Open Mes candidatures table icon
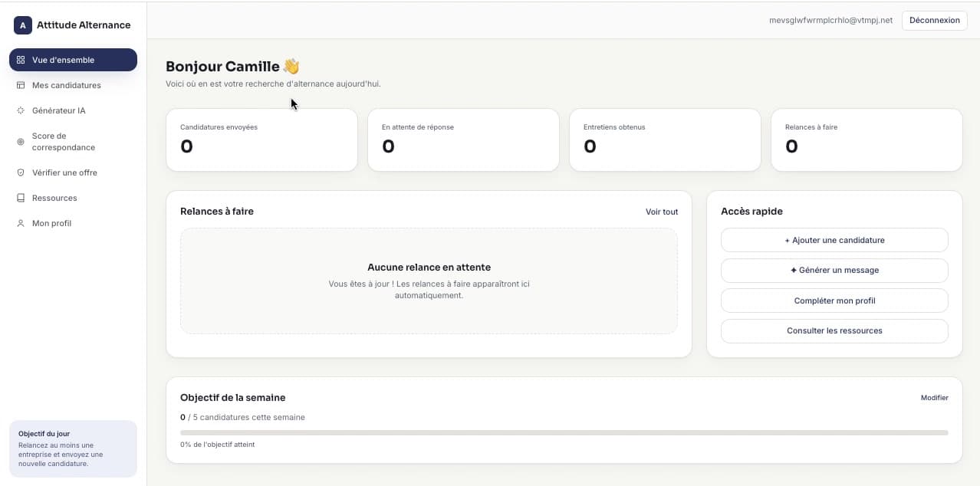Viewport: 980px width, 486px height. 21,85
